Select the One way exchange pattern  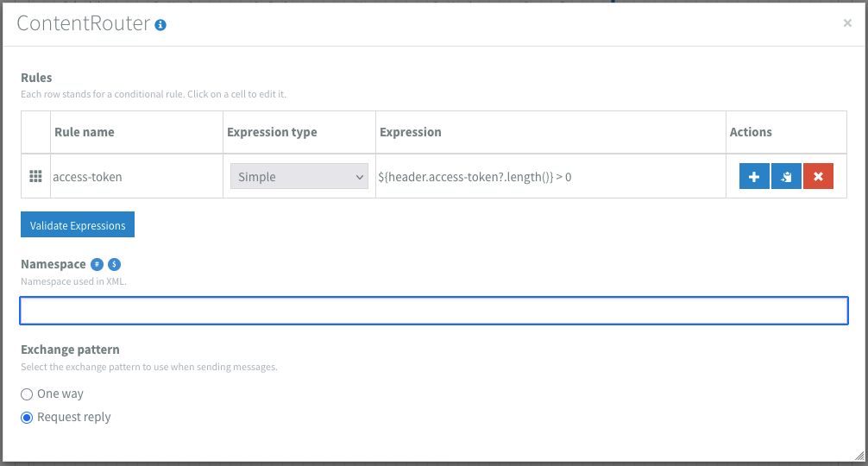tap(27, 394)
